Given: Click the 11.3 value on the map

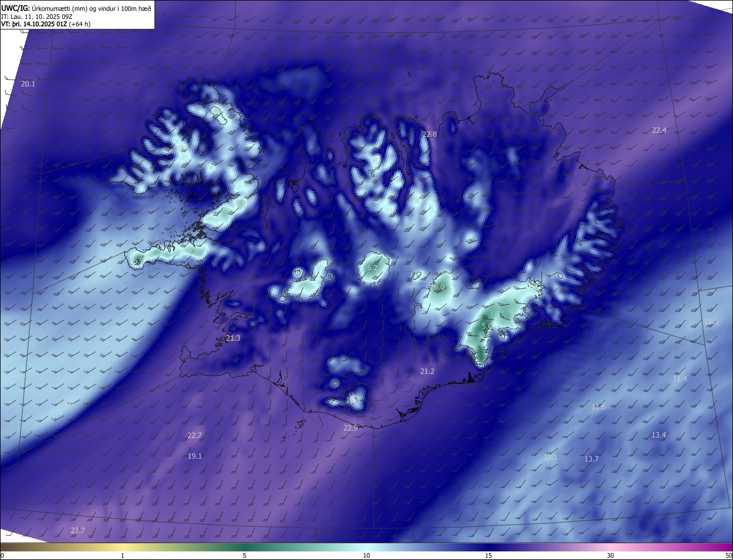Looking at the screenshot, I should [x=711, y=322].
